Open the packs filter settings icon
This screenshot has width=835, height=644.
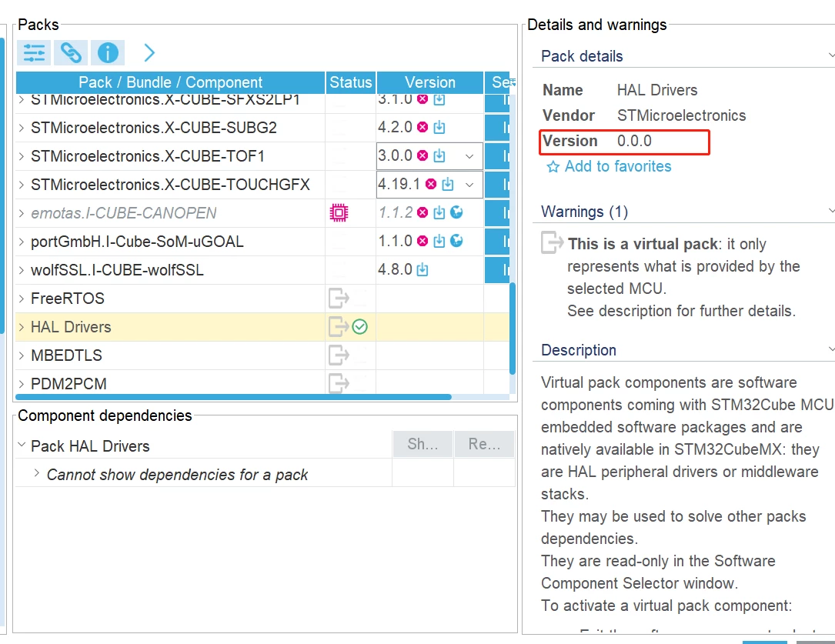tap(34, 52)
